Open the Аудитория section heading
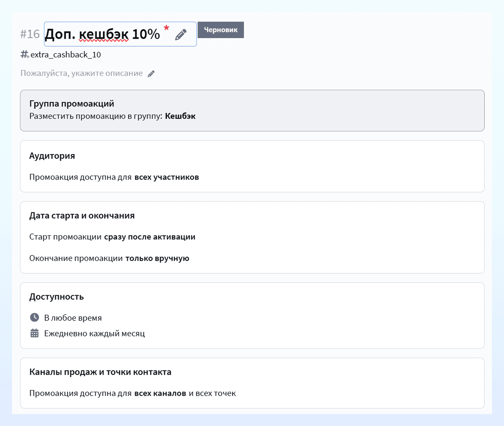 click(52, 156)
